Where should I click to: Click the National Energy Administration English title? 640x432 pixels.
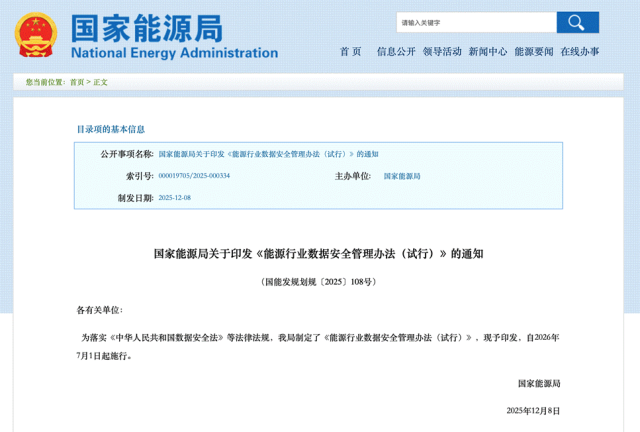[x=174, y=53]
